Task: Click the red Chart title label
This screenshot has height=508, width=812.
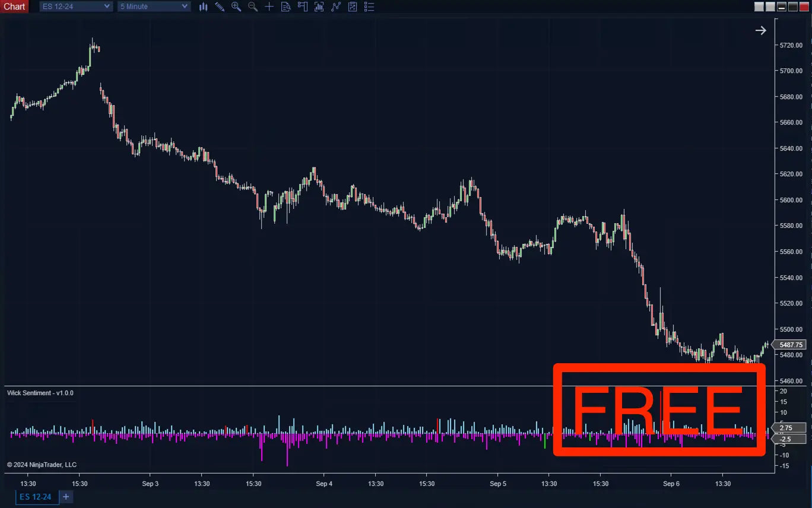Action: click(x=14, y=7)
